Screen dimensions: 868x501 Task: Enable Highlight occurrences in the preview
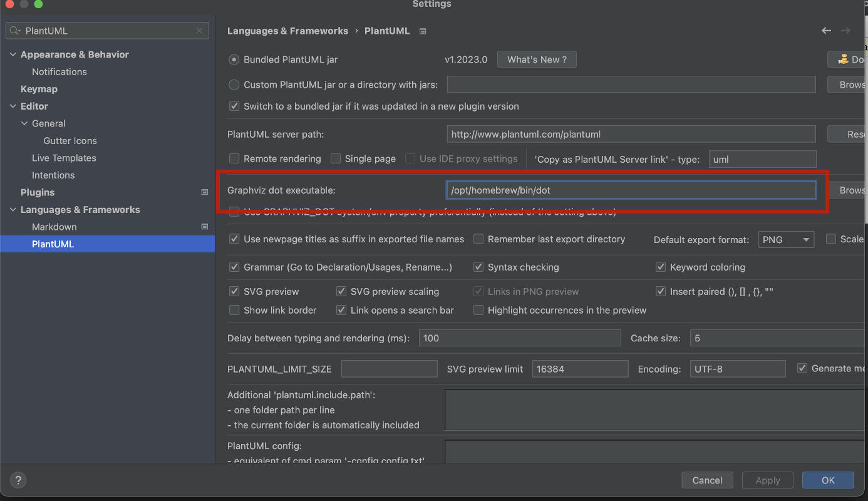478,310
